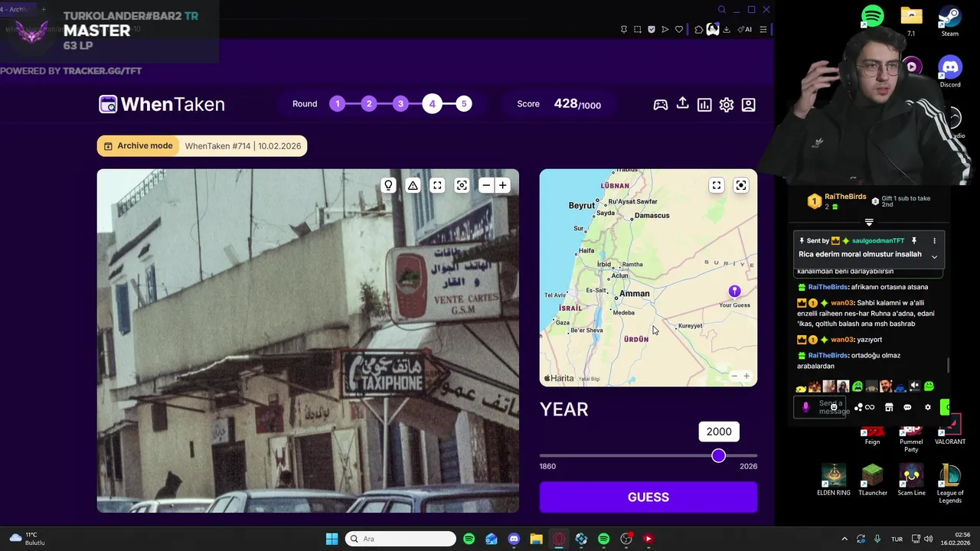Open the extensions cube icon
Screen dimensions: 980x551
click(x=699, y=30)
